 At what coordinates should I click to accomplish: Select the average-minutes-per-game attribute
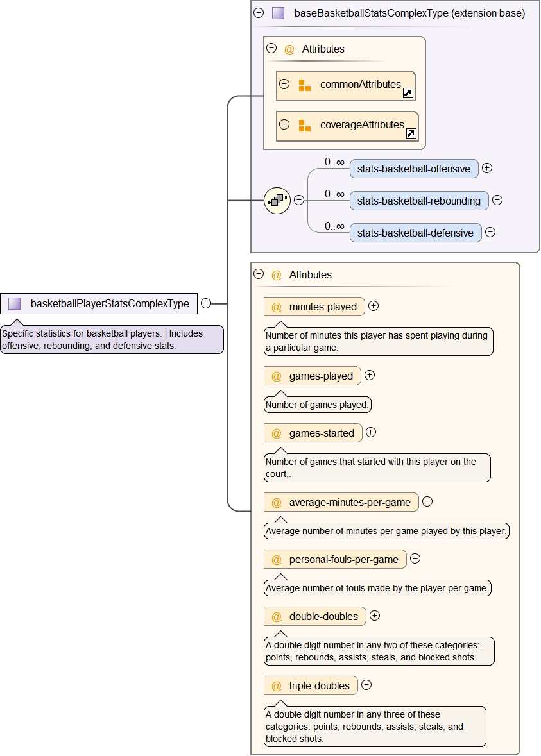pyautogui.click(x=349, y=503)
